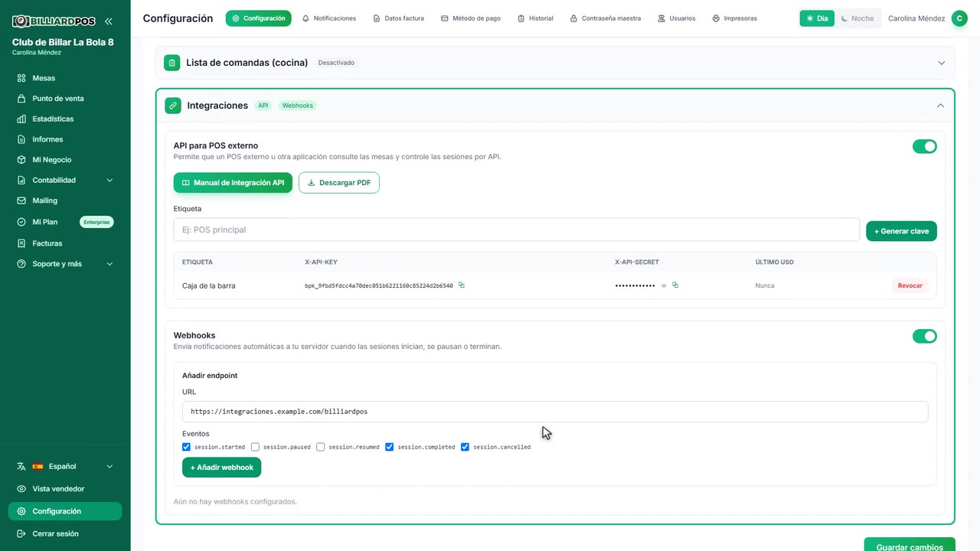Open the user avatar C menu

pyautogui.click(x=959, y=18)
